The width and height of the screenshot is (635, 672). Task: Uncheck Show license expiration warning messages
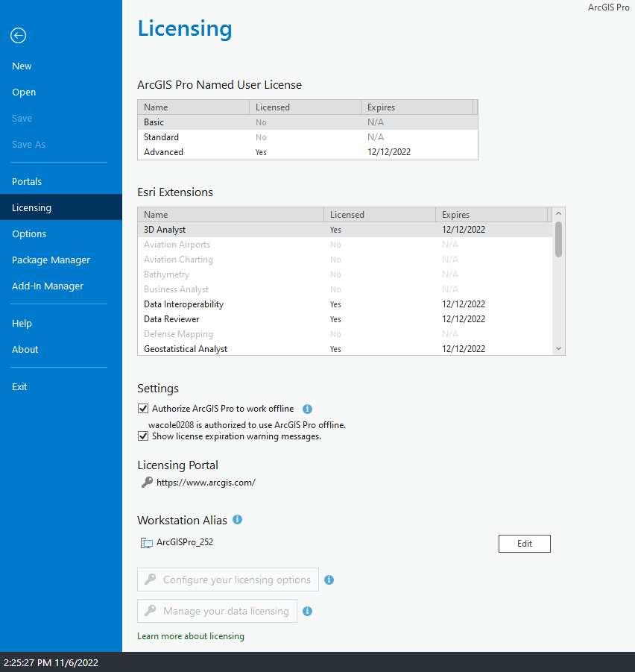point(142,436)
